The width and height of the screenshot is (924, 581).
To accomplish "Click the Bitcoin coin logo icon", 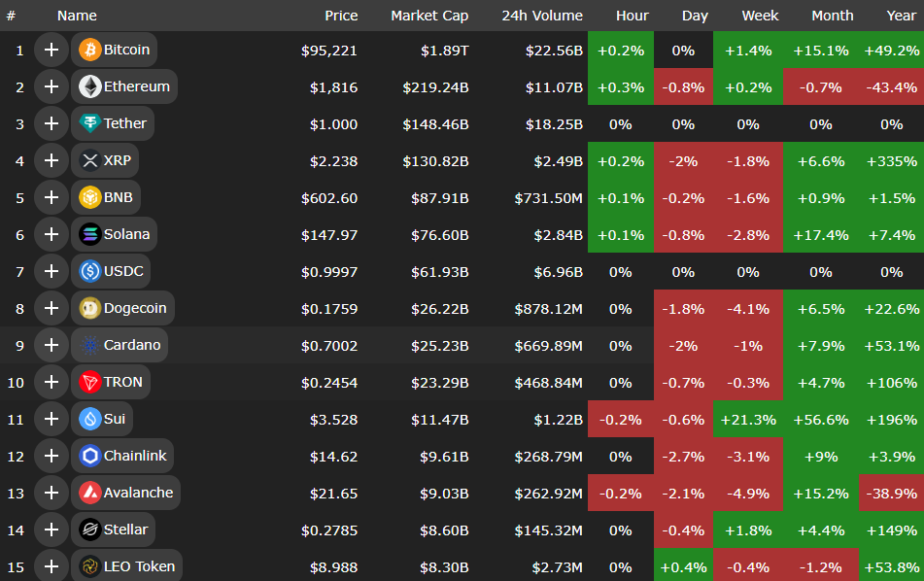I will click(90, 50).
